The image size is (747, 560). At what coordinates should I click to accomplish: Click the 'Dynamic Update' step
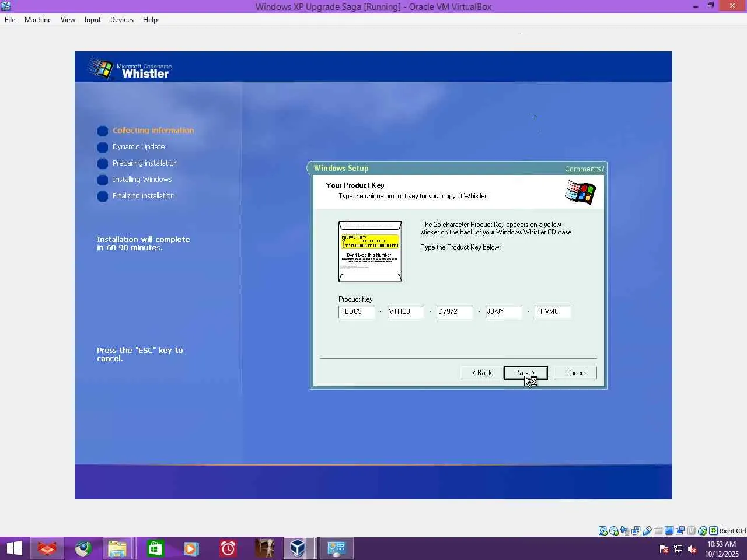click(138, 147)
